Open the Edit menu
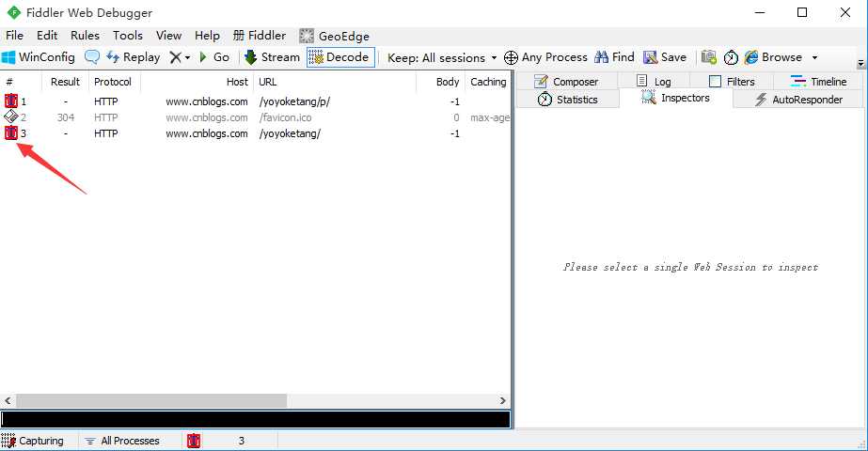The height and width of the screenshot is (451, 868). pyautogui.click(x=47, y=36)
